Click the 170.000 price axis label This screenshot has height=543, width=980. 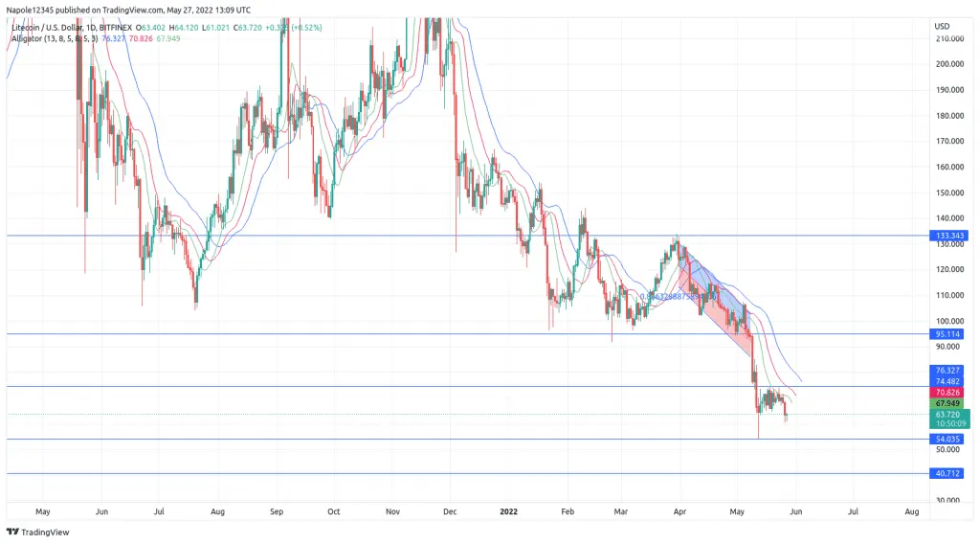coord(949,142)
